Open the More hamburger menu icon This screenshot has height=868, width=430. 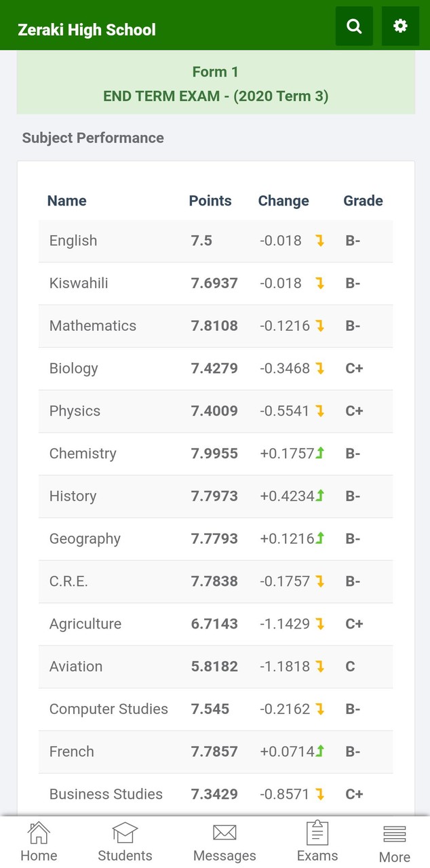coord(395,833)
